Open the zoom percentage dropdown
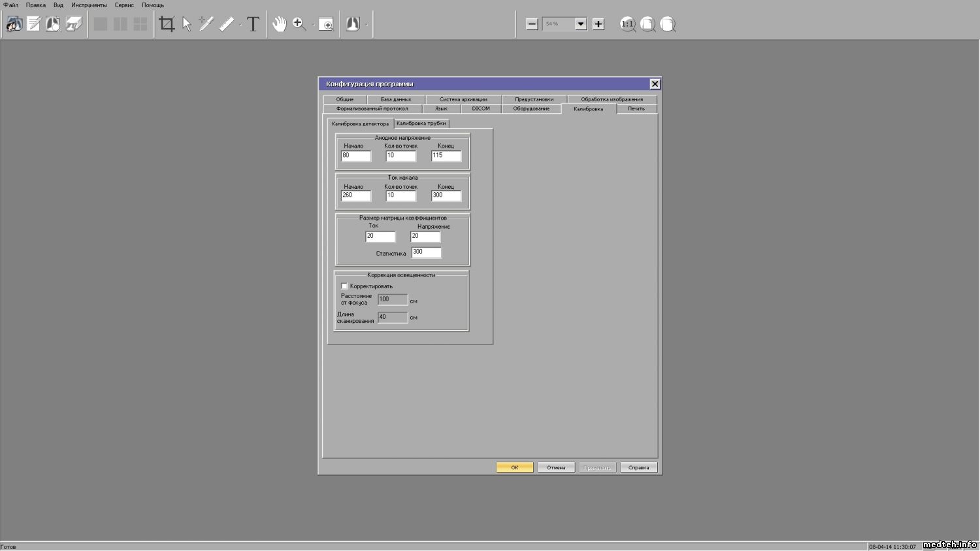This screenshot has height=551, width=980. pos(580,24)
